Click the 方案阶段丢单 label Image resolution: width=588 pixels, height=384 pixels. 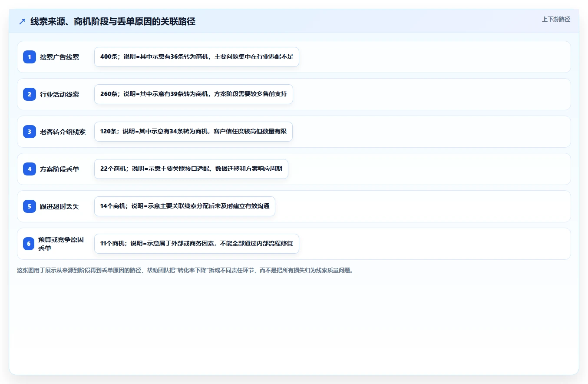click(x=59, y=169)
